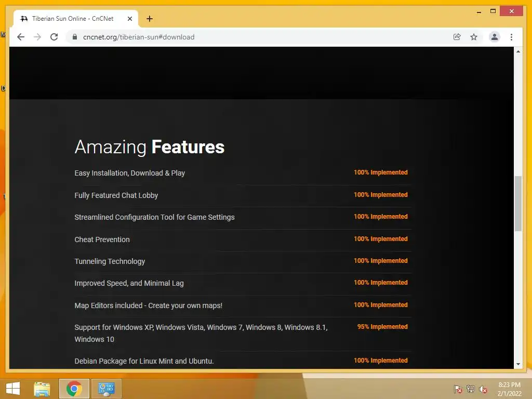Click '100% Implemented' beside Tunneling Technology
Image resolution: width=532 pixels, height=399 pixels.
coord(381,261)
